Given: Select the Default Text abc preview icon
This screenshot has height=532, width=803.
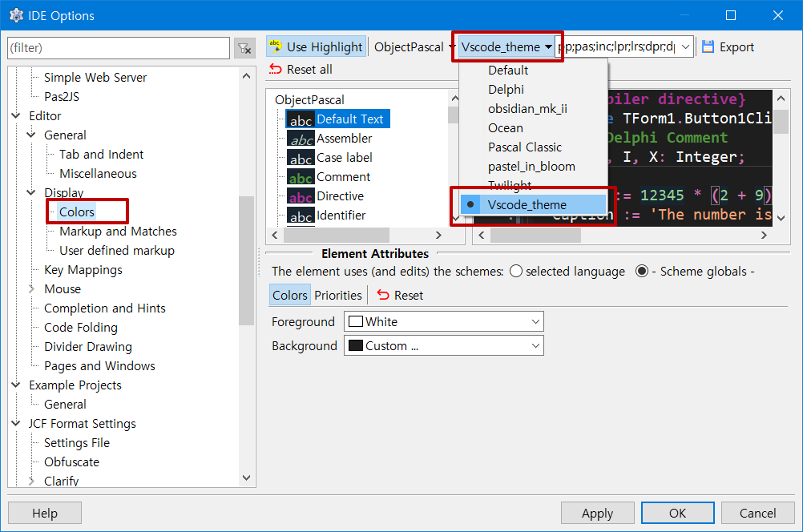Looking at the screenshot, I should click(x=300, y=119).
